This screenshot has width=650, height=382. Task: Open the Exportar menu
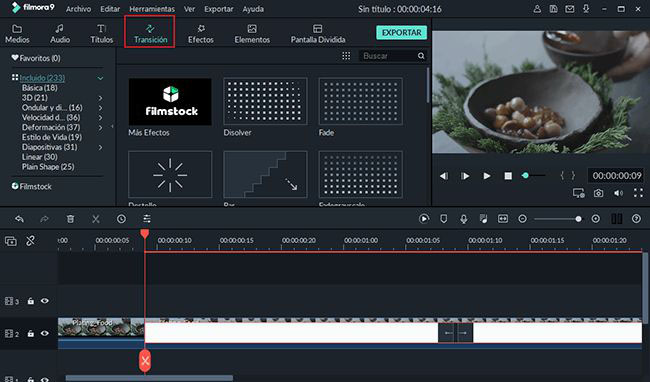(218, 9)
